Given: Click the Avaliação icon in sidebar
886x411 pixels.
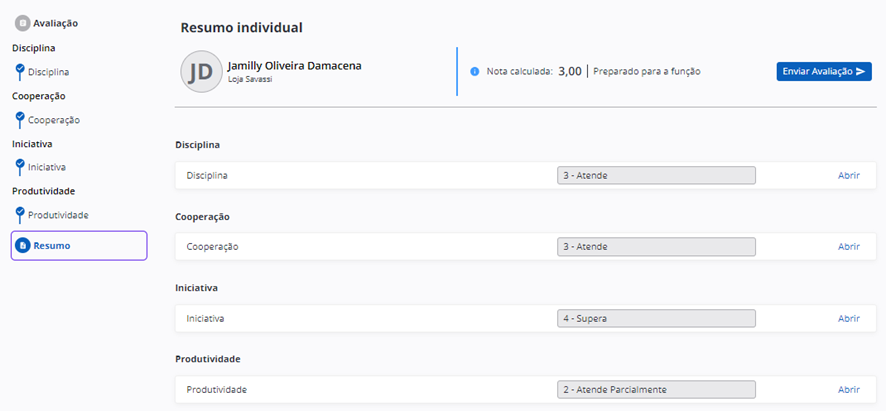Looking at the screenshot, I should click(x=22, y=23).
